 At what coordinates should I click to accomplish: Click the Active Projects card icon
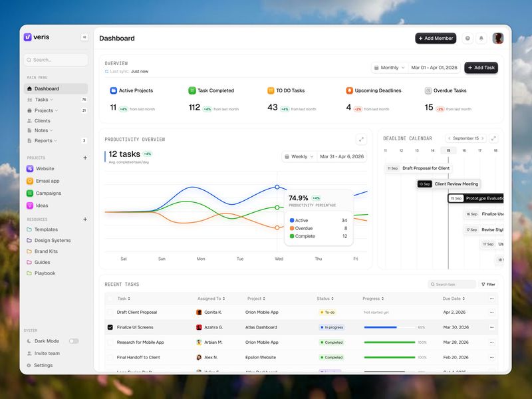point(113,90)
